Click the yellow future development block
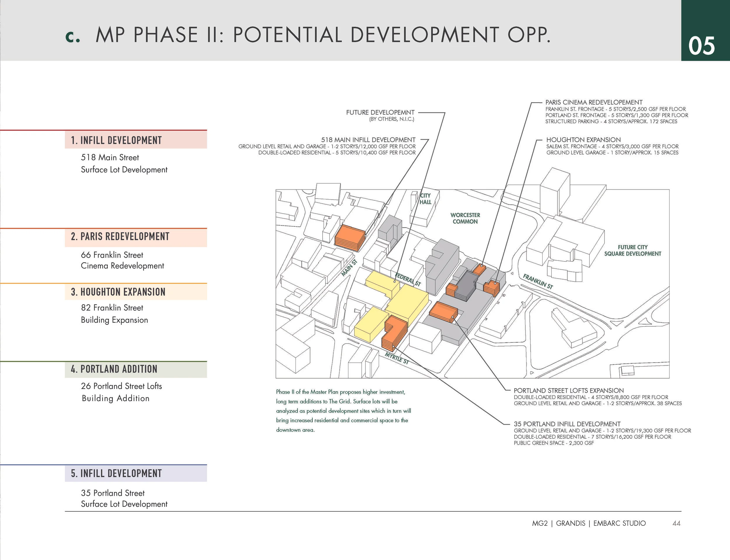 point(406,302)
